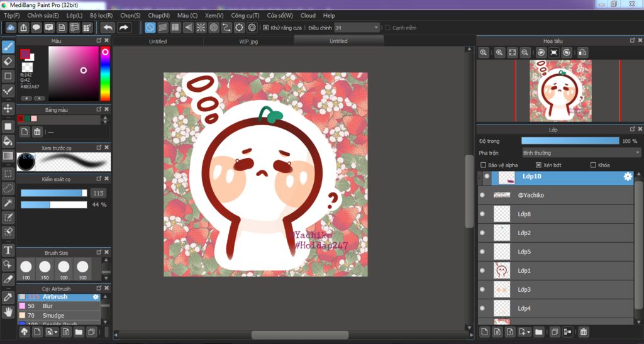
Task: Enable Bảo vệ alpha checkbox
Action: tap(484, 165)
